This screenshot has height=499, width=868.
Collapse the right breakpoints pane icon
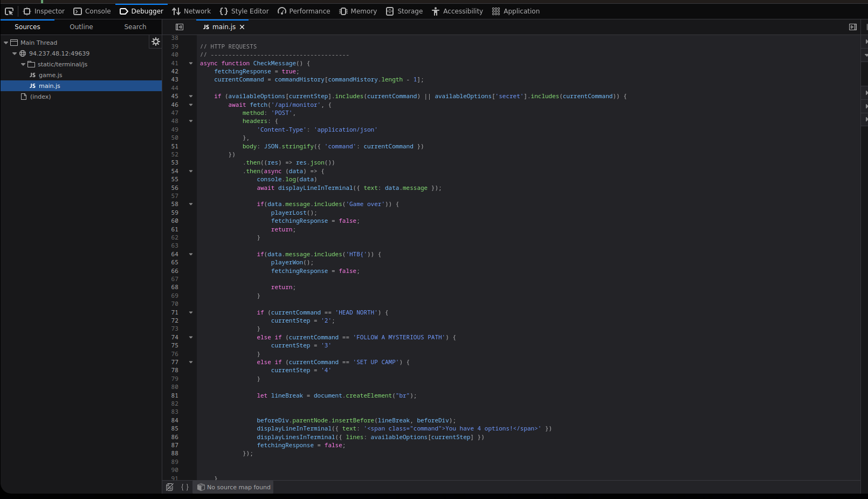pyautogui.click(x=853, y=27)
